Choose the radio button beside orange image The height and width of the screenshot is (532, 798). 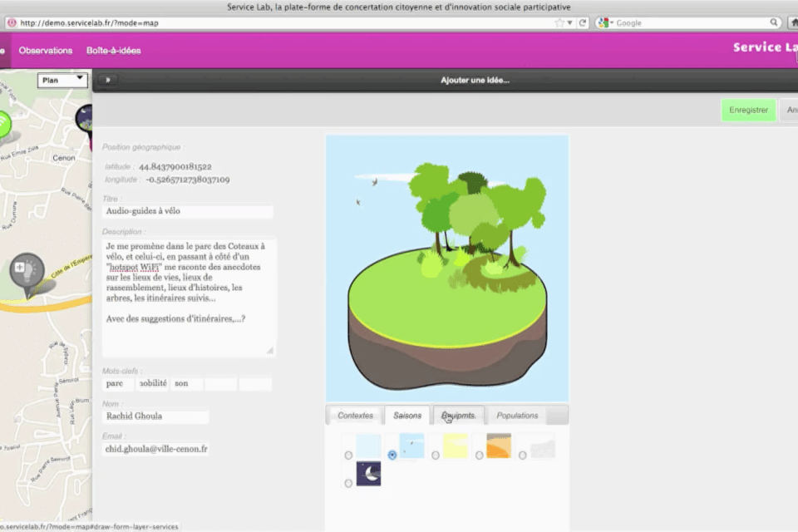[479, 456]
